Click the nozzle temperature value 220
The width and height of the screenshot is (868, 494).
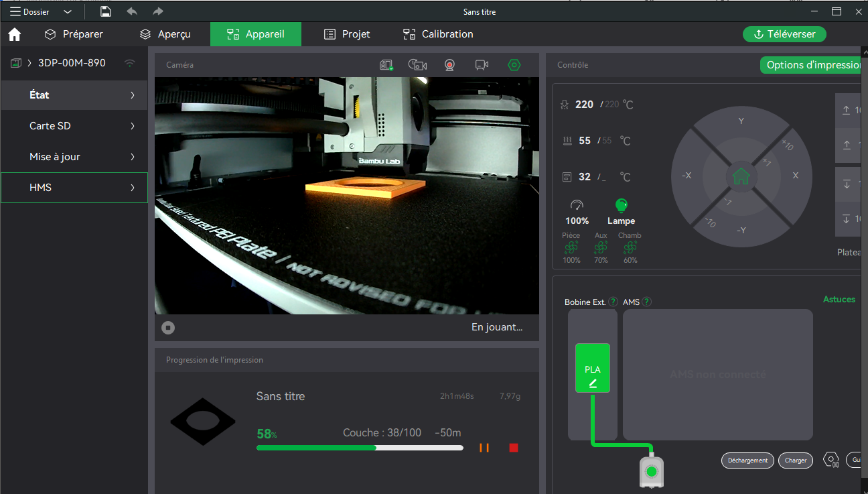(584, 105)
